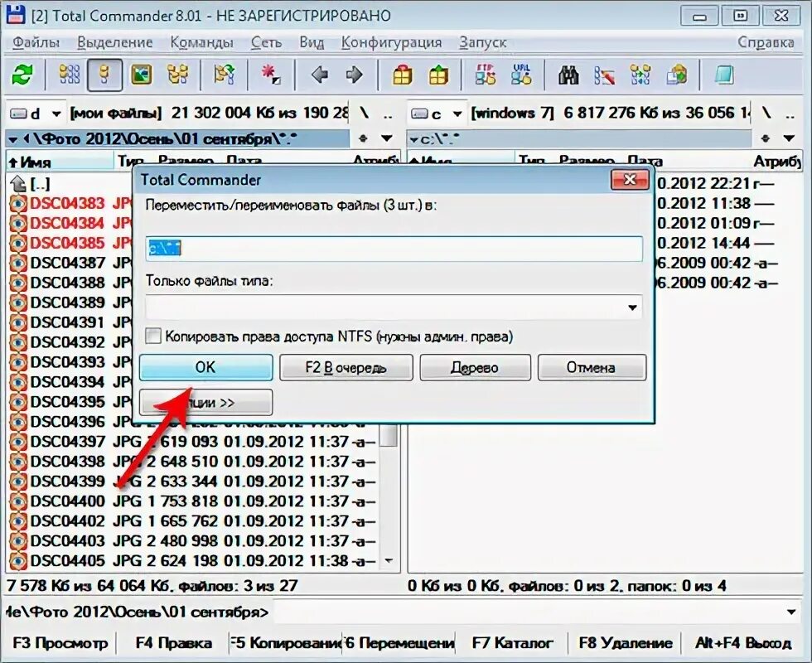This screenshot has width=812, height=663.
Task: Cancel the dialog with Отмена button
Action: (592, 368)
